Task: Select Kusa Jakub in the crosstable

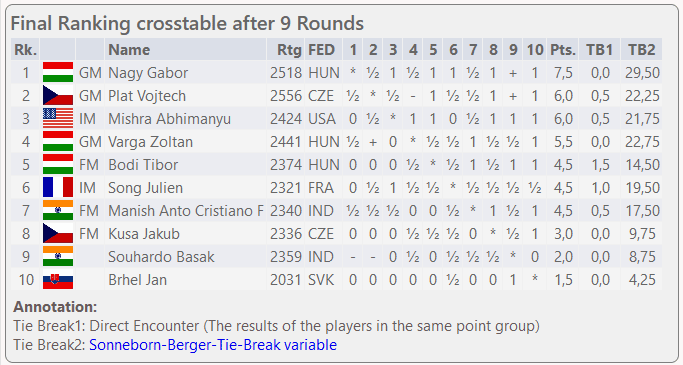Action: point(144,234)
